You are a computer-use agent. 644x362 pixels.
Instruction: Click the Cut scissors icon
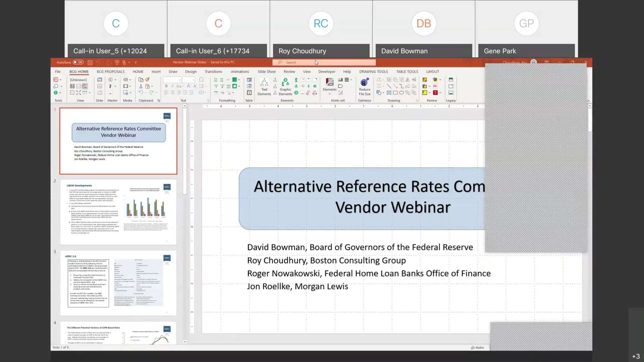coord(141,86)
